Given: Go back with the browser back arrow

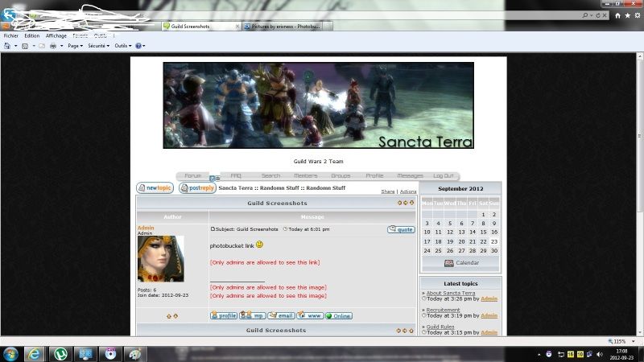Looking at the screenshot, I should click(8, 14).
